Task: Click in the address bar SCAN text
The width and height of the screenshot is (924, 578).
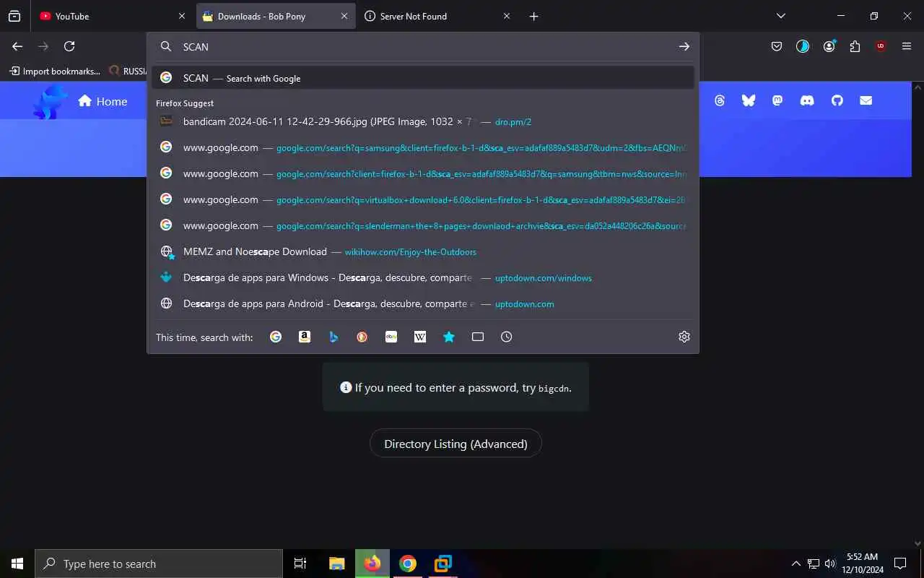Action: pyautogui.click(x=196, y=46)
